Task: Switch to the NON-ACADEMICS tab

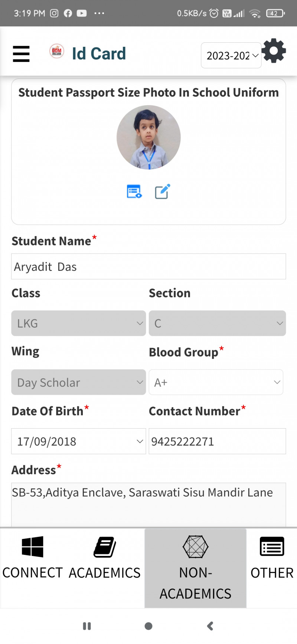Action: pos(195,567)
